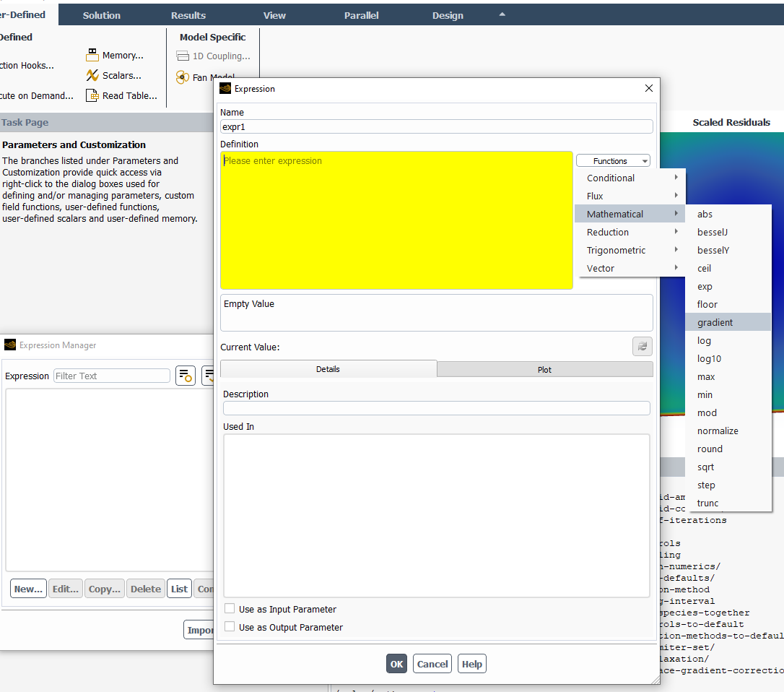This screenshot has height=692, width=784.
Task: Select the abs function
Action: point(728,214)
